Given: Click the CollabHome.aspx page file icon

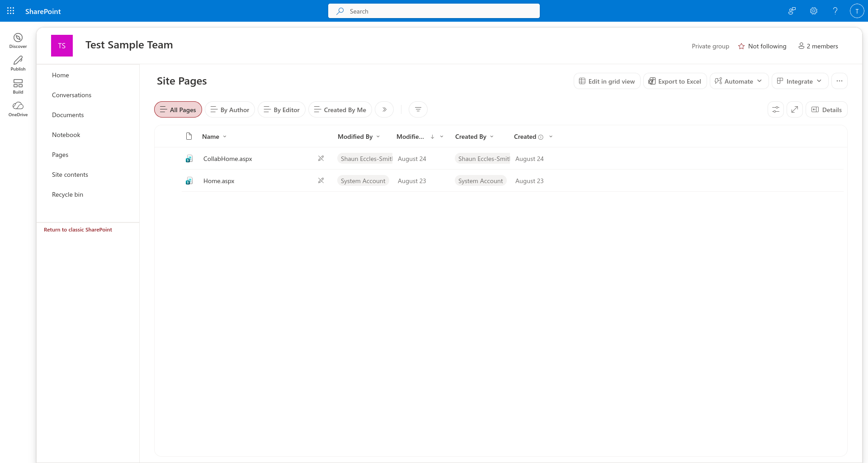Looking at the screenshot, I should (x=189, y=159).
